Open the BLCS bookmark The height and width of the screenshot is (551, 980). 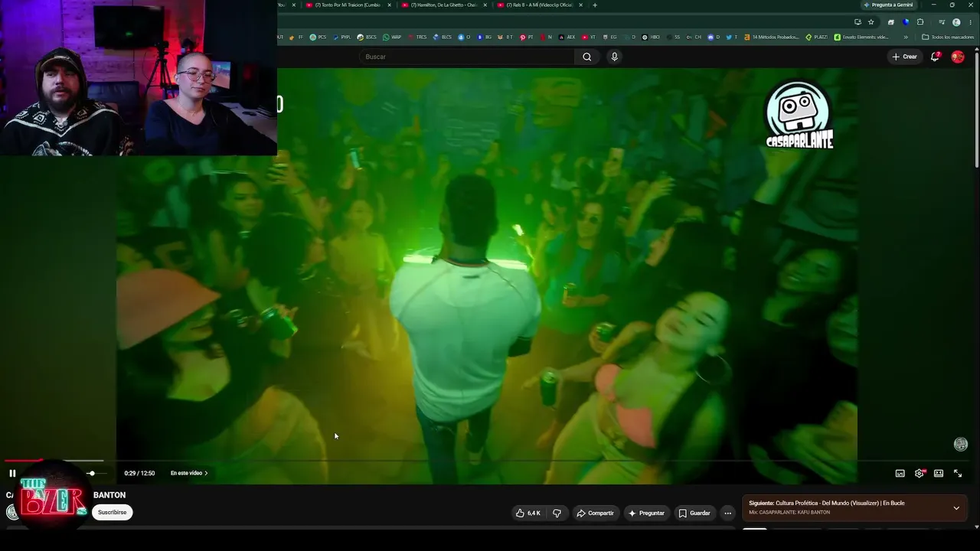pos(443,37)
